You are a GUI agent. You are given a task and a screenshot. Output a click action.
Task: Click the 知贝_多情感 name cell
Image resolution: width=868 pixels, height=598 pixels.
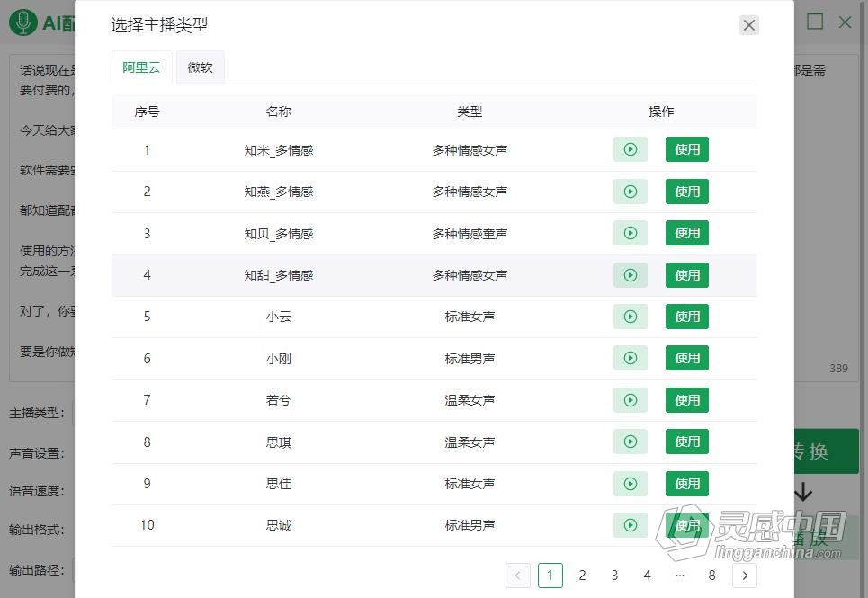(279, 234)
